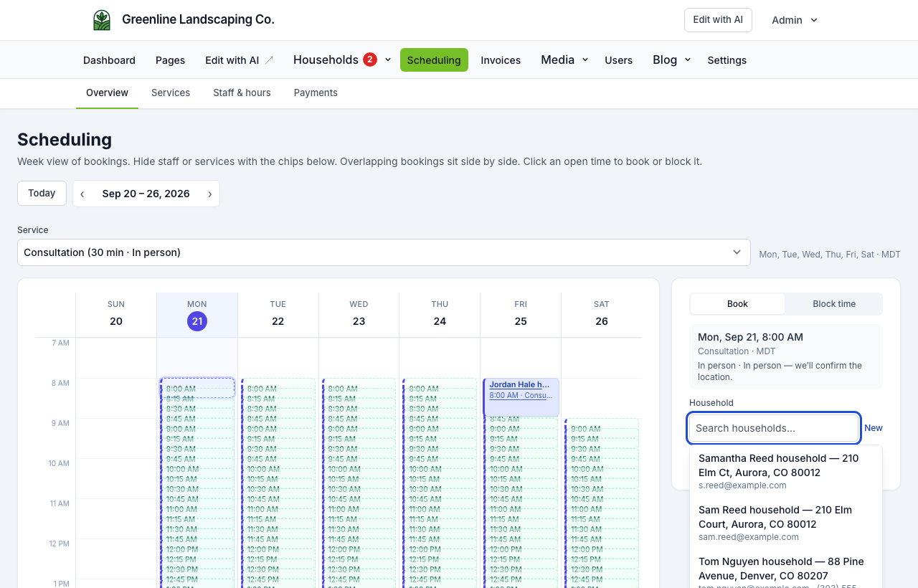
Task: Jump to Today in the calendar
Action: 42,193
